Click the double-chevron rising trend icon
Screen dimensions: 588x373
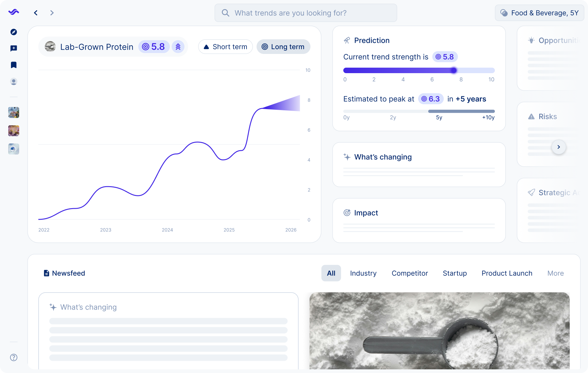click(x=178, y=47)
